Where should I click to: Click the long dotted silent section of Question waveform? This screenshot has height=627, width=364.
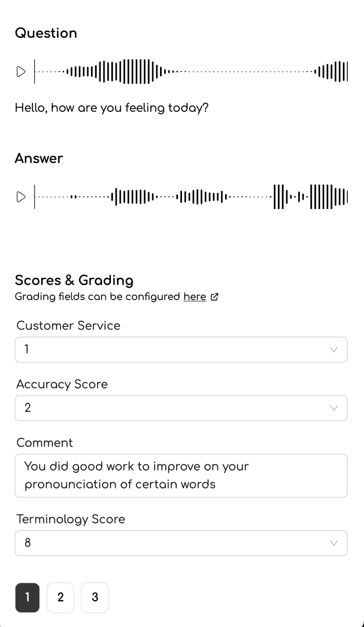coord(246,71)
